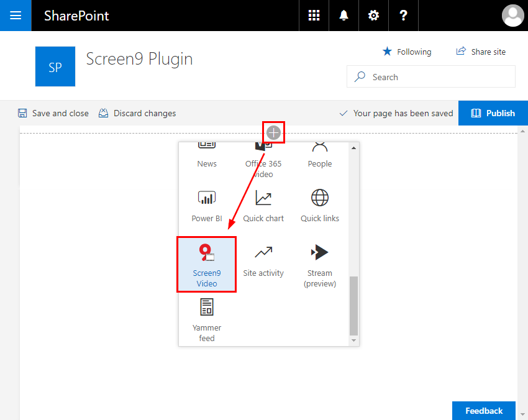Select the People web part
The width and height of the screenshot is (528, 420).
[320, 155]
